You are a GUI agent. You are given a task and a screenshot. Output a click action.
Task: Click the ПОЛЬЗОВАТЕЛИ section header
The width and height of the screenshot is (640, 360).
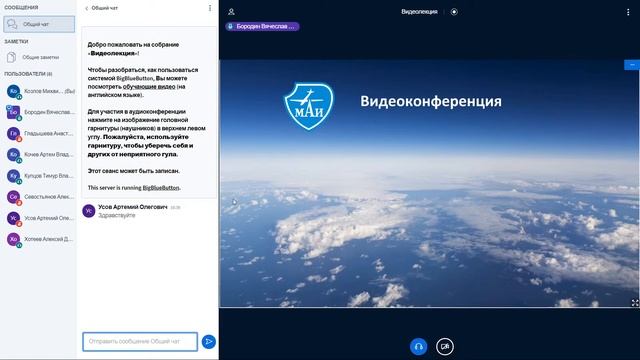(28, 74)
